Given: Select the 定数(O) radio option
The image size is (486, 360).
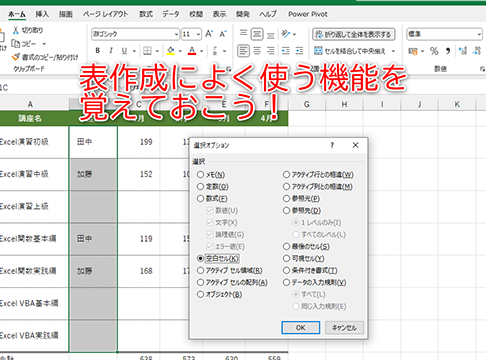Looking at the screenshot, I should [x=200, y=186].
